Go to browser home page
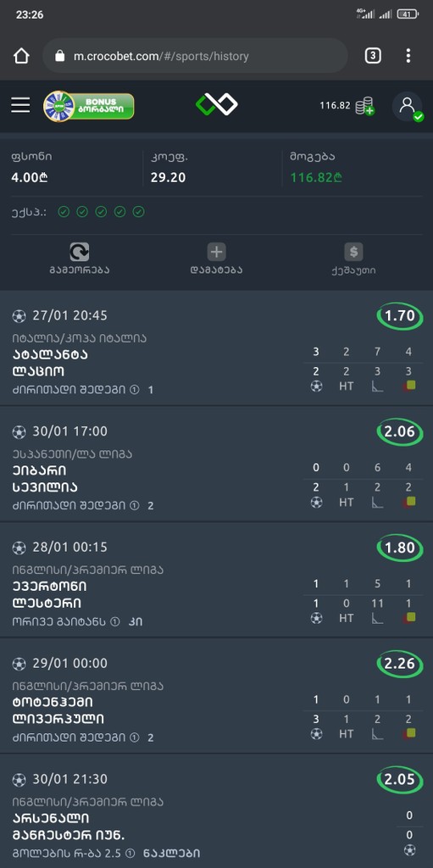Screen dimensions: 433x868 [x=21, y=56]
